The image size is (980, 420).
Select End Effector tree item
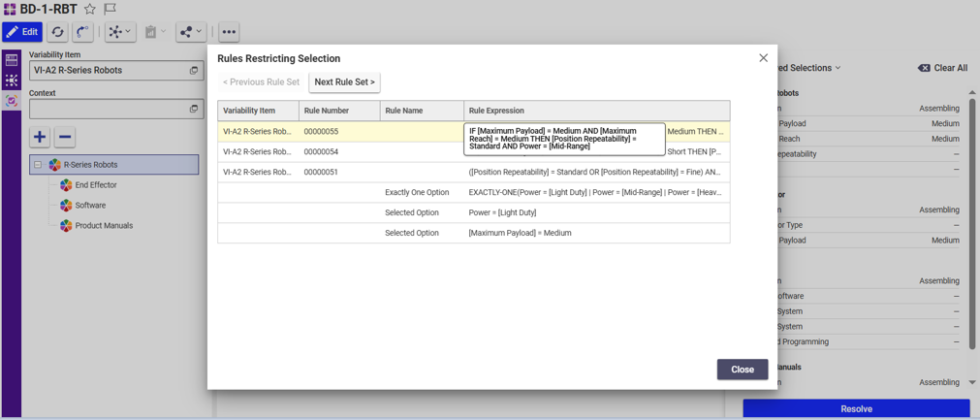[x=96, y=185]
